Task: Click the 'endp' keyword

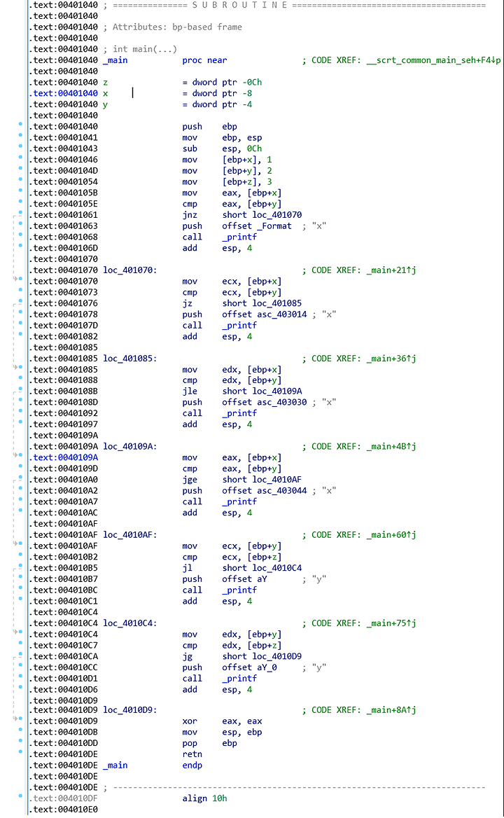Action: pyautogui.click(x=192, y=765)
